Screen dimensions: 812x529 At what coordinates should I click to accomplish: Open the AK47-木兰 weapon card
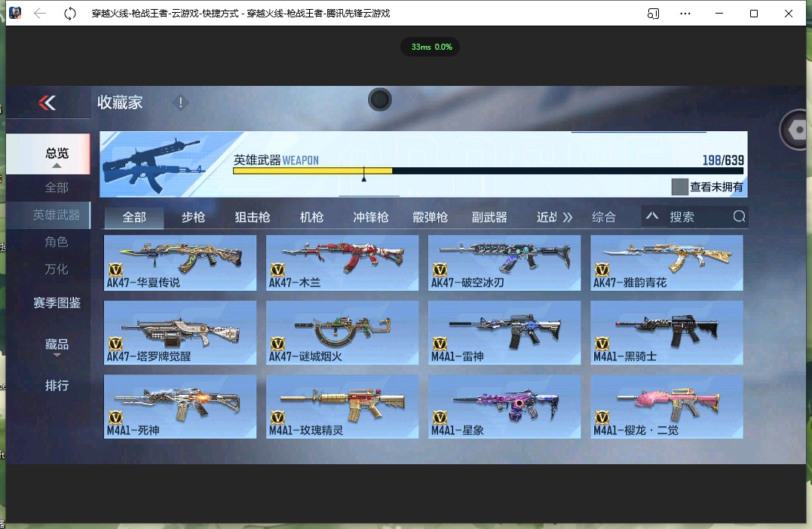342,263
